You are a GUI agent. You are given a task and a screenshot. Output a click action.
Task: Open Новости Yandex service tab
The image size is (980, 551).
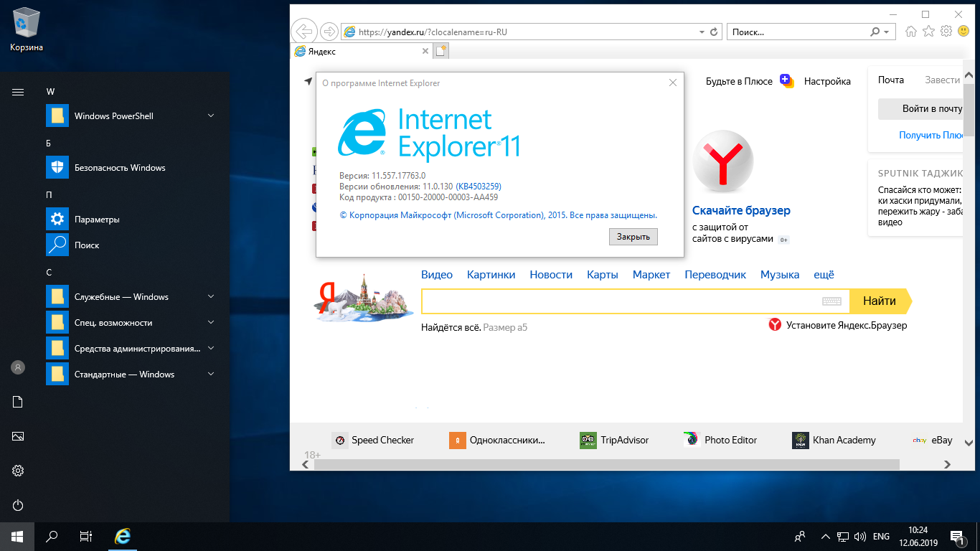tap(551, 275)
